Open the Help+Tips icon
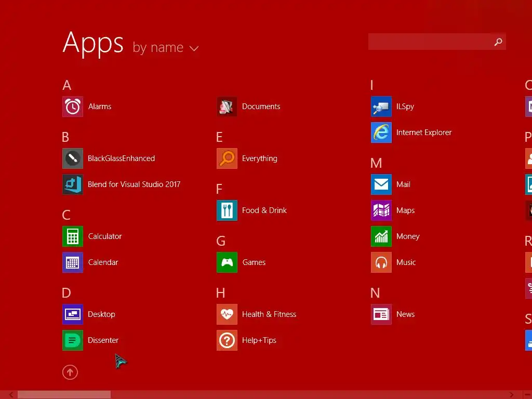 [x=227, y=340]
